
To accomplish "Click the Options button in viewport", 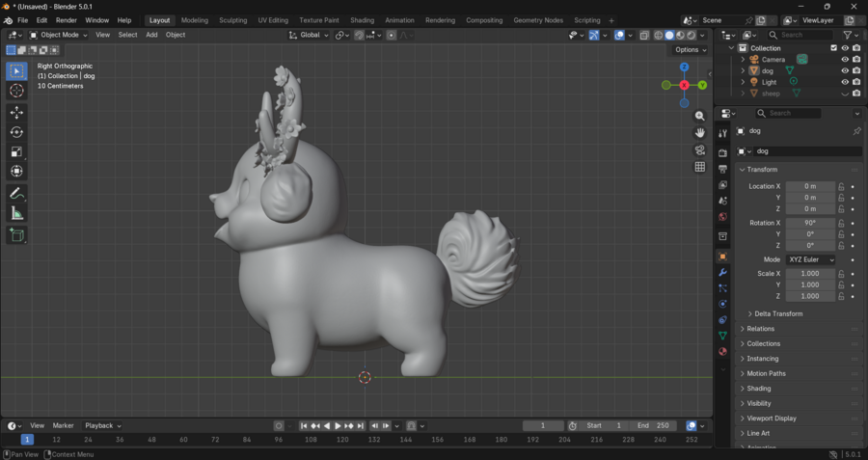I will tap(690, 50).
